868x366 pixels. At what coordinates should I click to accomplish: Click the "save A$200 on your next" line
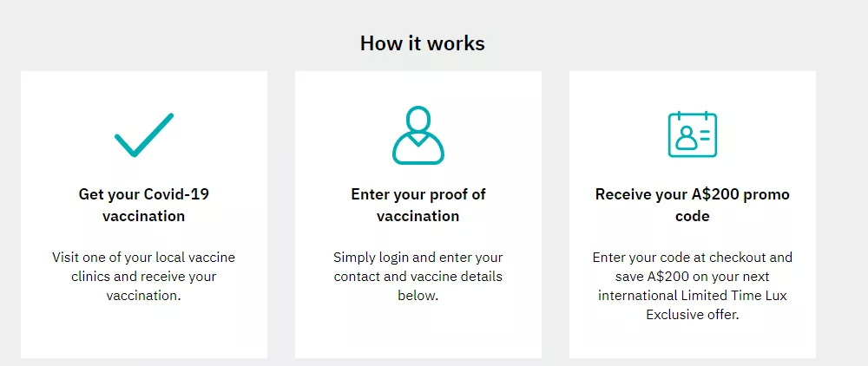(x=693, y=277)
